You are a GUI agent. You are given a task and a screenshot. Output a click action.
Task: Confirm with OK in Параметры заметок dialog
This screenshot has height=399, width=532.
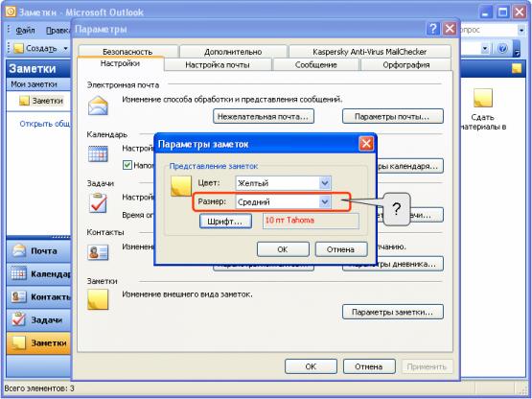[283, 249]
